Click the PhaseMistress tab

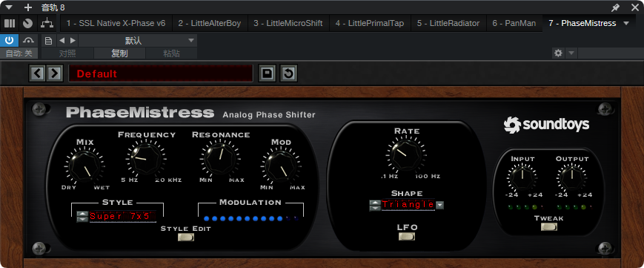point(582,24)
